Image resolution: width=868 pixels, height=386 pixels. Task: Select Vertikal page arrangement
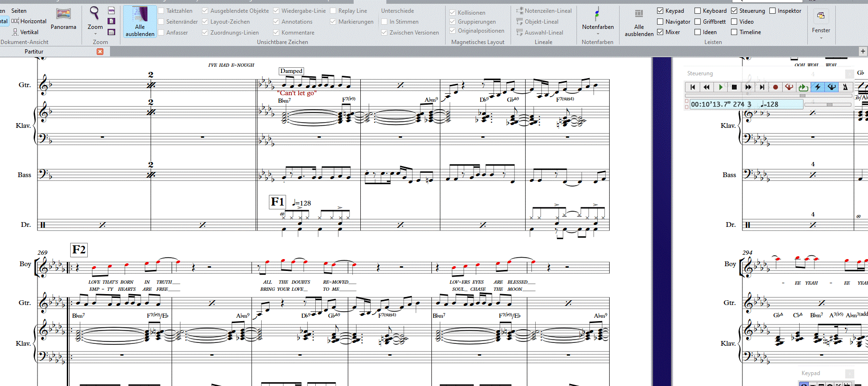click(26, 32)
